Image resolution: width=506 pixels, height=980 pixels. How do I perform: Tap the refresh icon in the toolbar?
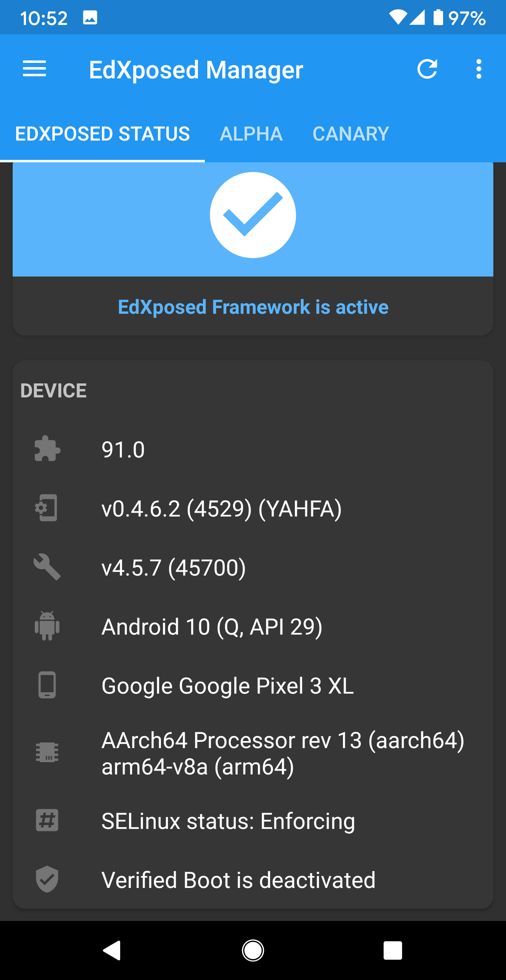pos(428,70)
